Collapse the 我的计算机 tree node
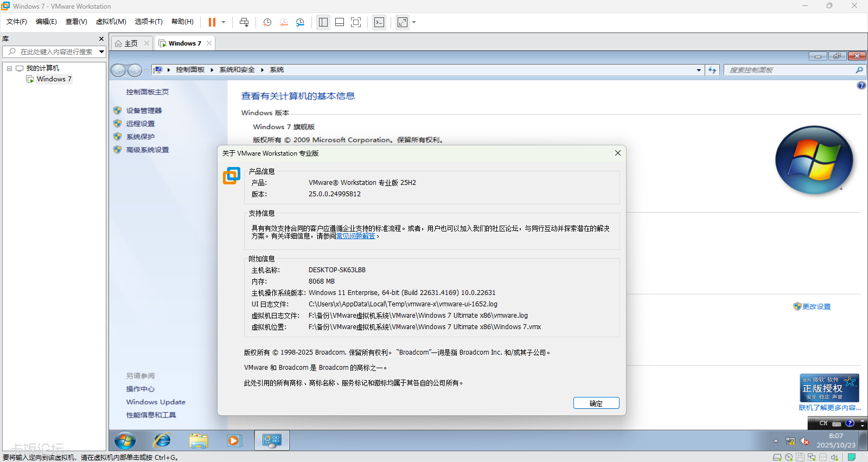Viewport: 868px width, 462px height. [x=9, y=68]
